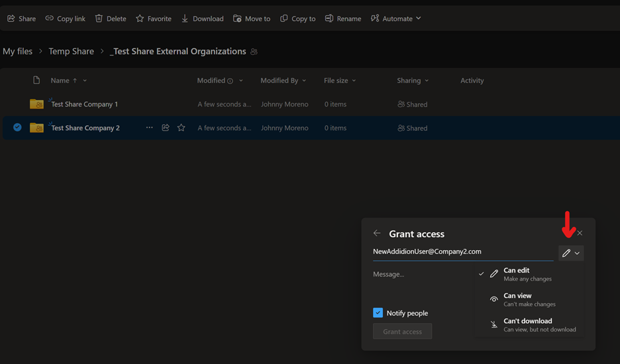The height and width of the screenshot is (364, 620).
Task: Click the Grant access button
Action: (x=402, y=332)
